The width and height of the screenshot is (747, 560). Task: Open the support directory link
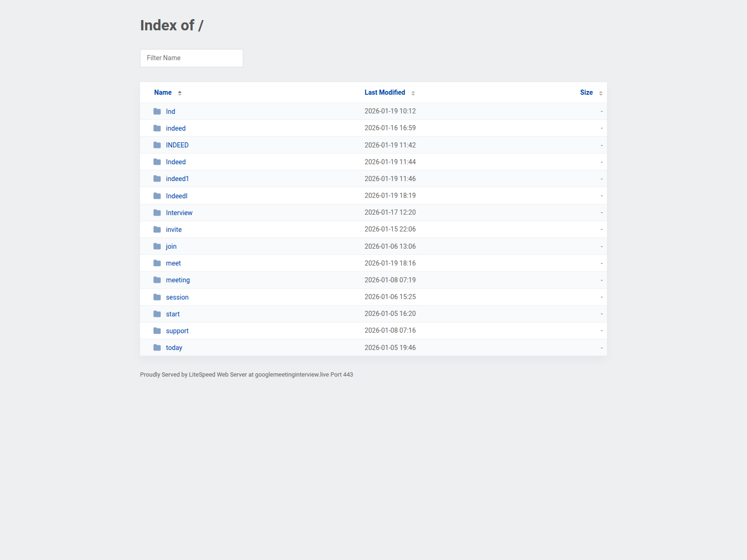point(177,331)
